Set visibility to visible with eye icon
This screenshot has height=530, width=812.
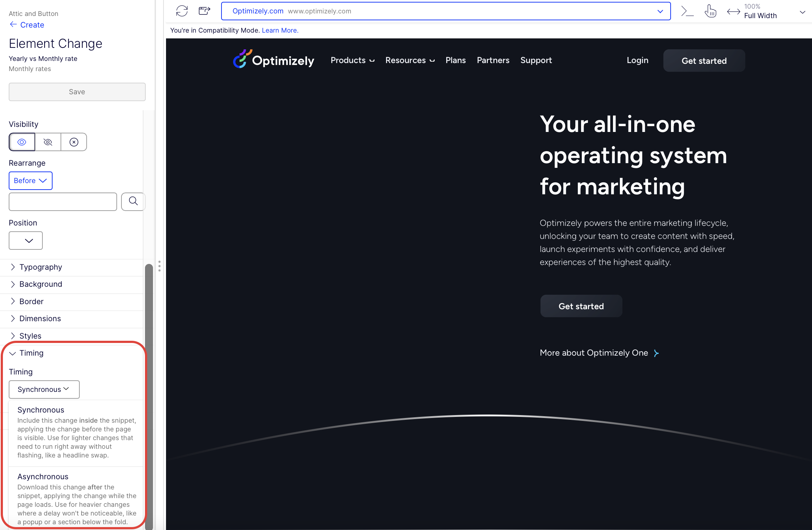(22, 142)
